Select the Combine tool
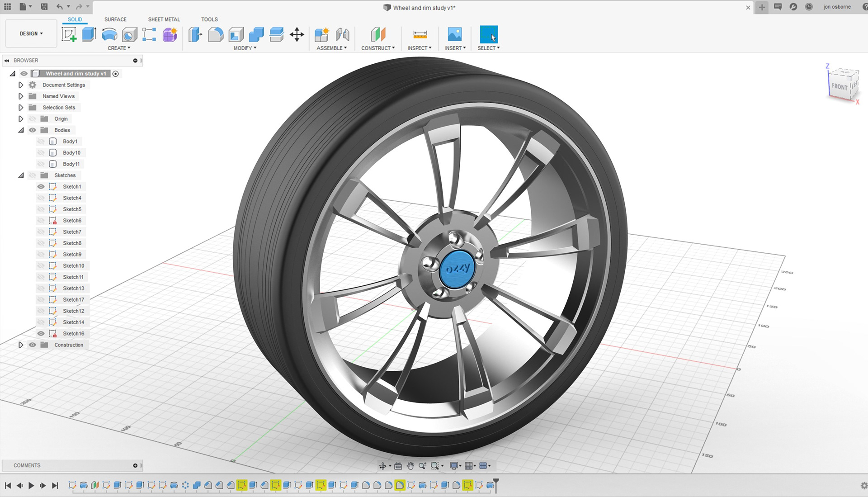The width and height of the screenshot is (868, 497). point(256,34)
